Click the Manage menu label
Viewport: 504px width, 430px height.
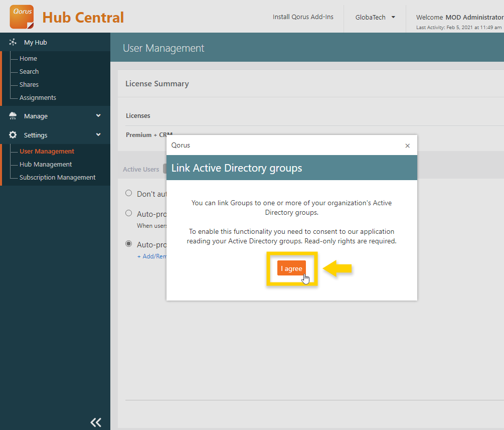(36, 116)
